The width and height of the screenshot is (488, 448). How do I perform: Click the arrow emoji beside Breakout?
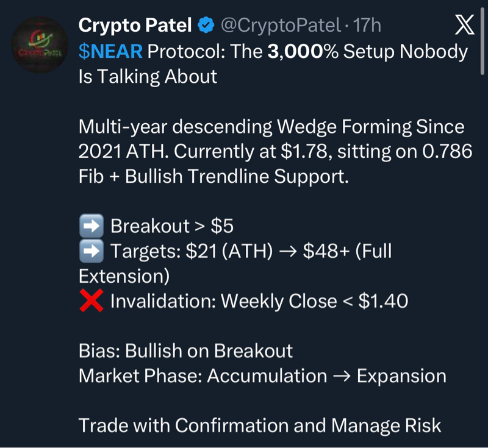(91, 227)
